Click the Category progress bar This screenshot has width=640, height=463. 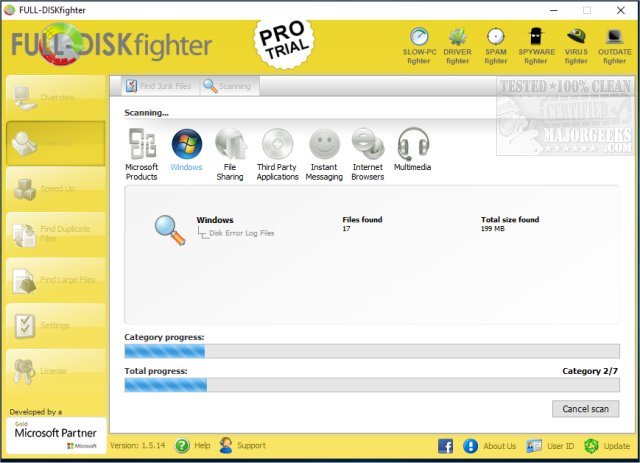pos(372,351)
